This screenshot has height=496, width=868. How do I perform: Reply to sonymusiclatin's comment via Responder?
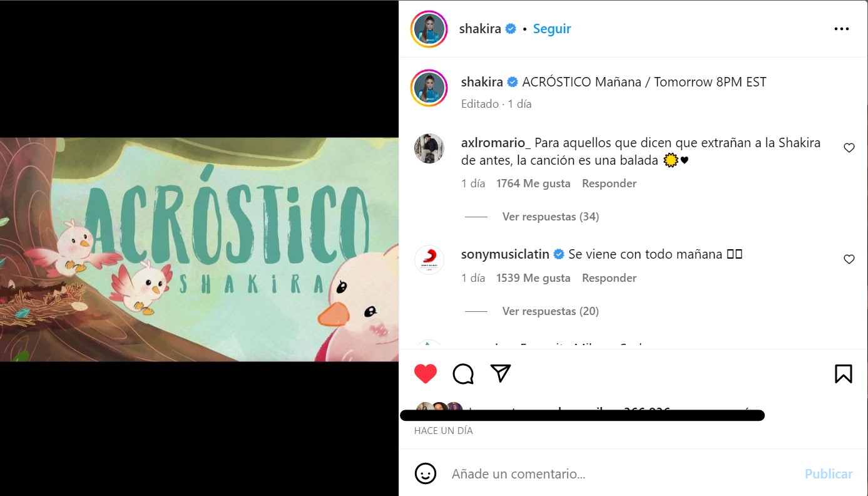point(609,278)
